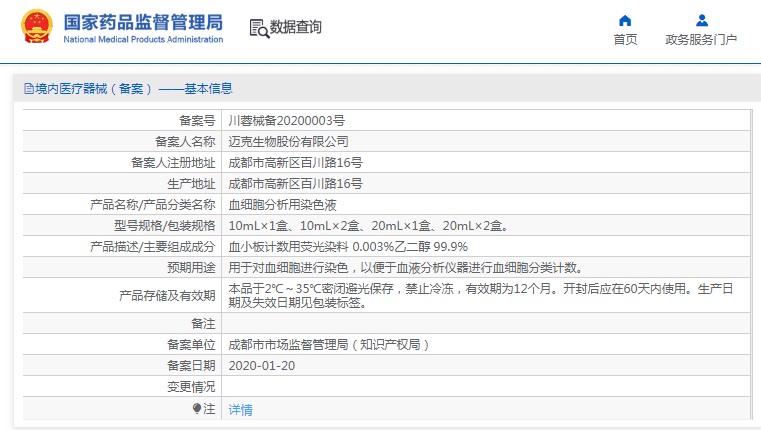This screenshot has width=761, height=430.
Task: Click the 备案号 row label
Action: point(197,120)
